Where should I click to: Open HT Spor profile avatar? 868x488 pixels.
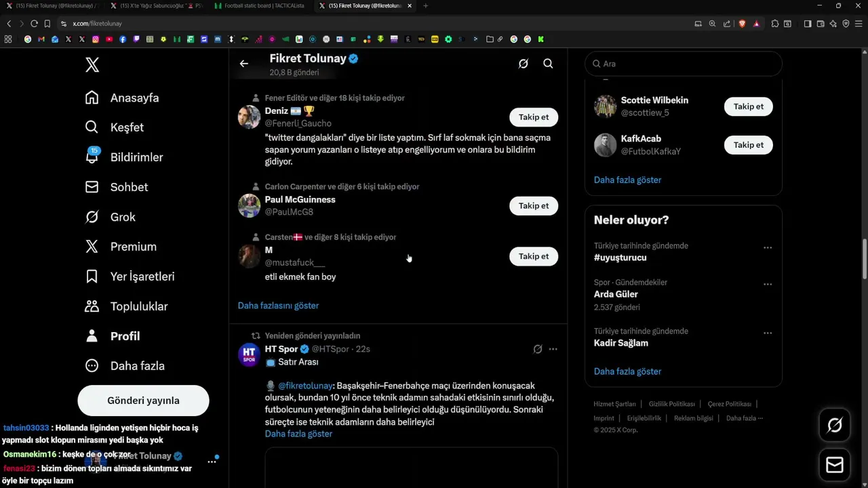(249, 354)
